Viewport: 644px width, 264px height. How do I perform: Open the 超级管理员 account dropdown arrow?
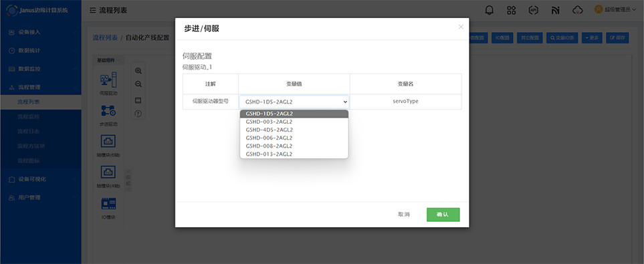(x=635, y=9)
